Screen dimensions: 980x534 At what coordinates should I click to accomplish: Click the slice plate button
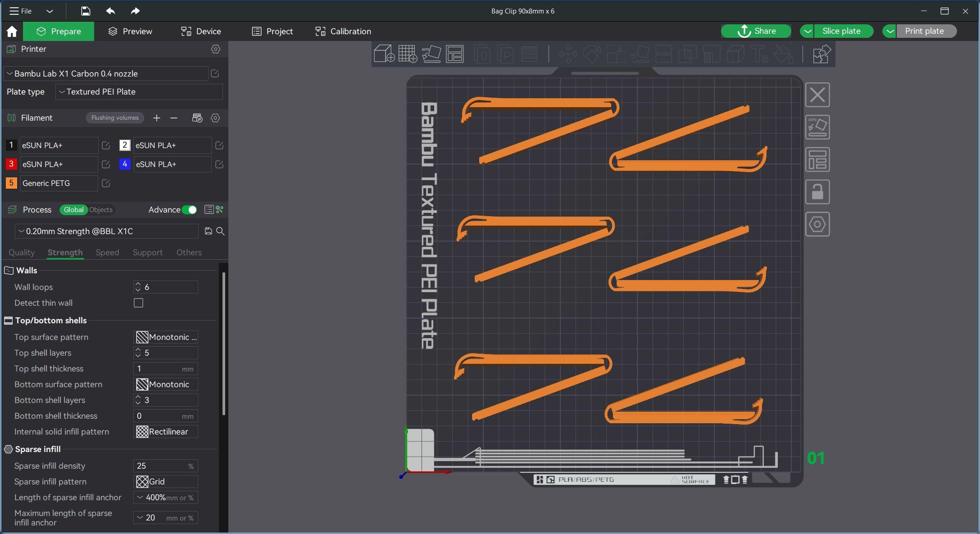[x=842, y=31]
